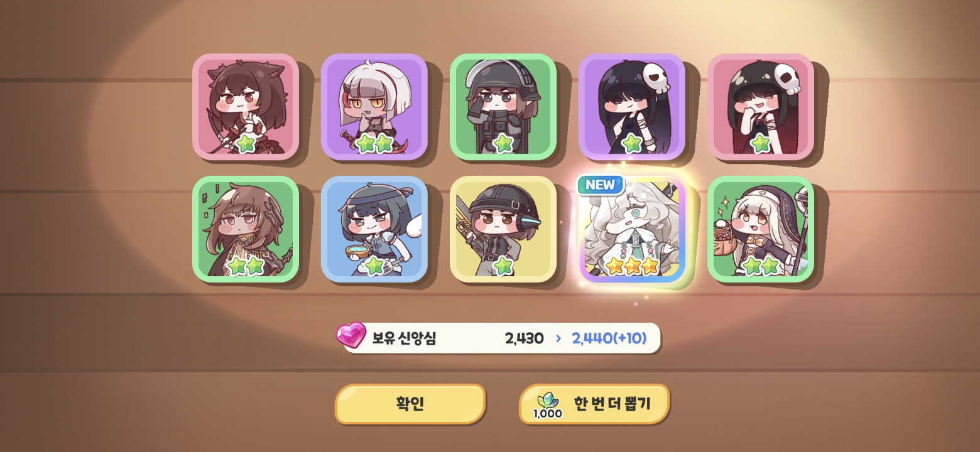Click the 보유 신앙심 label
Viewport: 980px width, 452px height.
pyautogui.click(x=404, y=338)
